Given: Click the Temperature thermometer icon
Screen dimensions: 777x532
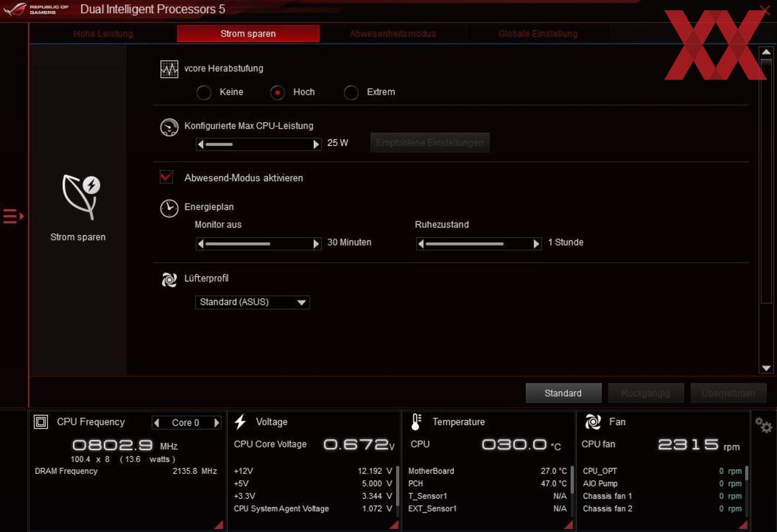Looking at the screenshot, I should [x=416, y=422].
